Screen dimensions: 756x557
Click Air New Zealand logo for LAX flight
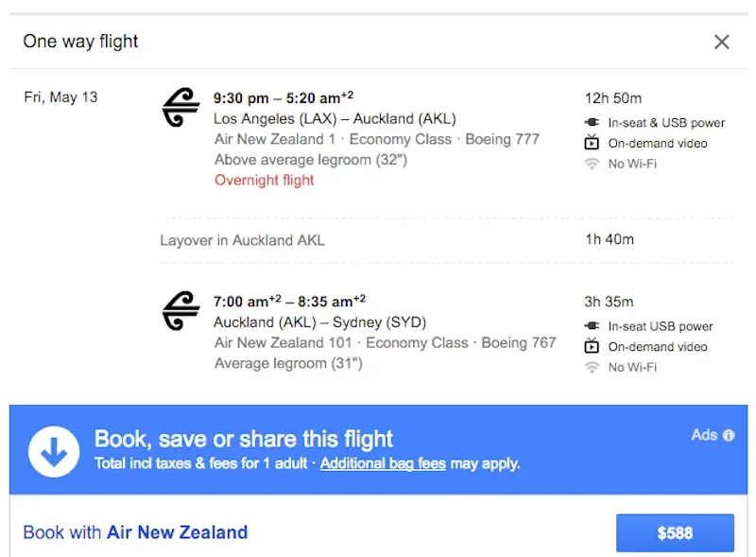tap(180, 107)
